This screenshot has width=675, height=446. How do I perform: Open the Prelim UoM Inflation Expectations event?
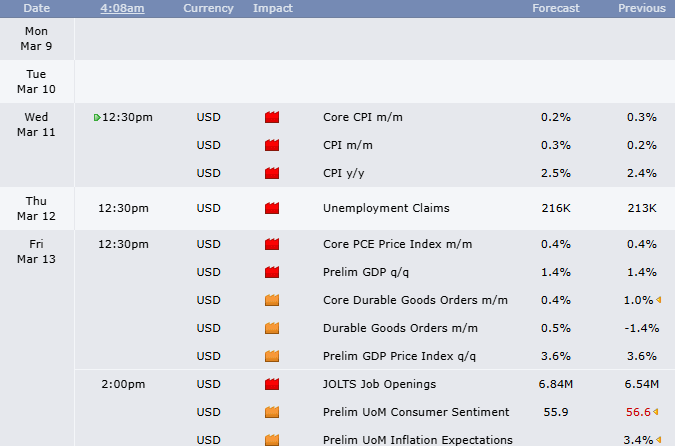tap(418, 440)
